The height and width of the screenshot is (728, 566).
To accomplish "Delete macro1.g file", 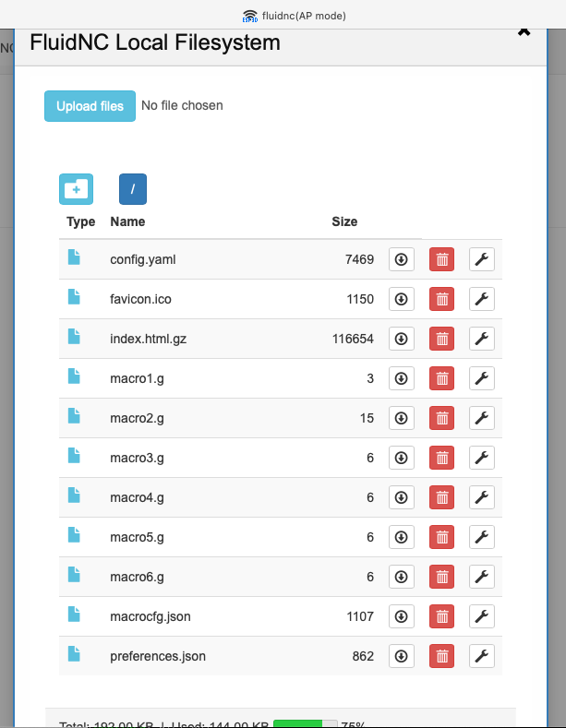I will (x=442, y=378).
